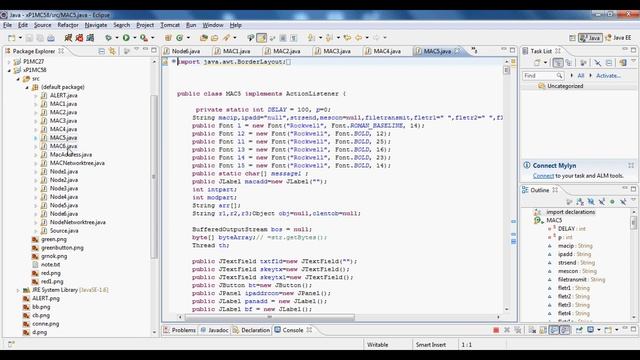Image resolution: width=640 pixels, height=360 pixels.
Task: Collapse the src folder
Action: (18, 79)
